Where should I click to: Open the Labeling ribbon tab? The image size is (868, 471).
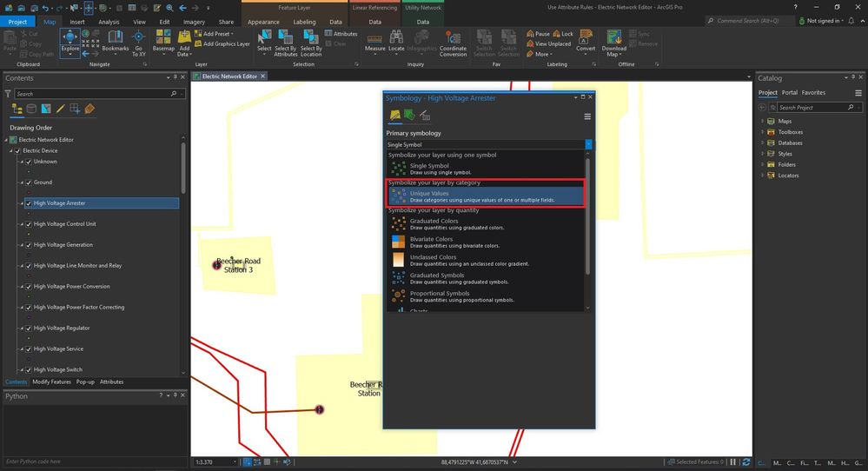[x=304, y=22]
